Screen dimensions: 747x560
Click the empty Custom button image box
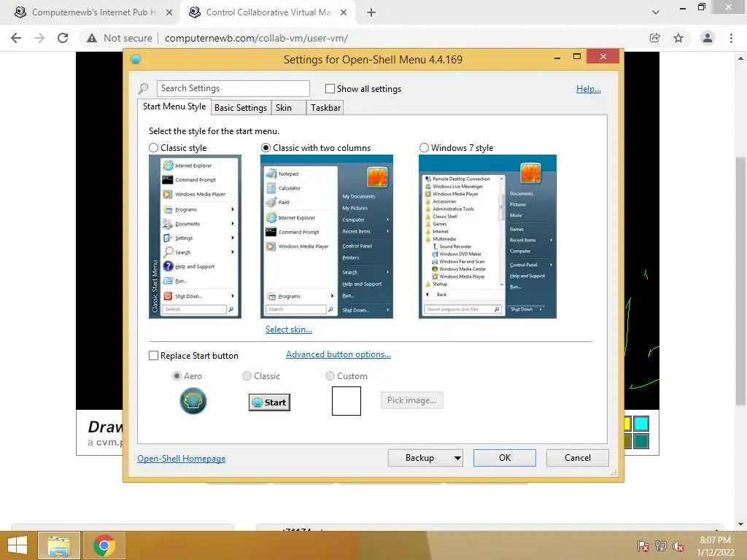click(347, 401)
